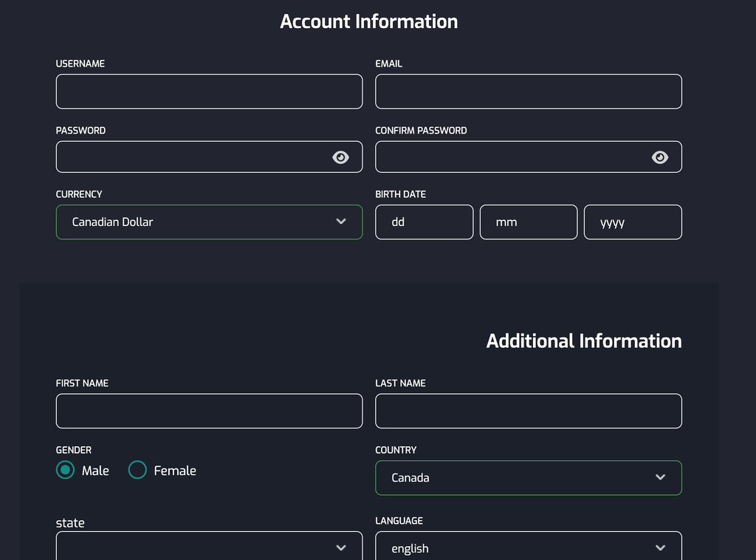Focus the Username input field

[209, 91]
